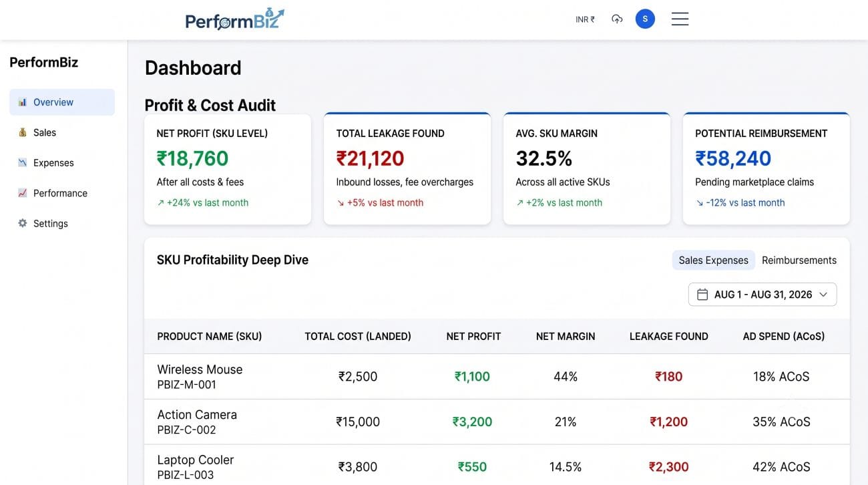
Task: Click the Performance chart icon
Action: (23, 193)
